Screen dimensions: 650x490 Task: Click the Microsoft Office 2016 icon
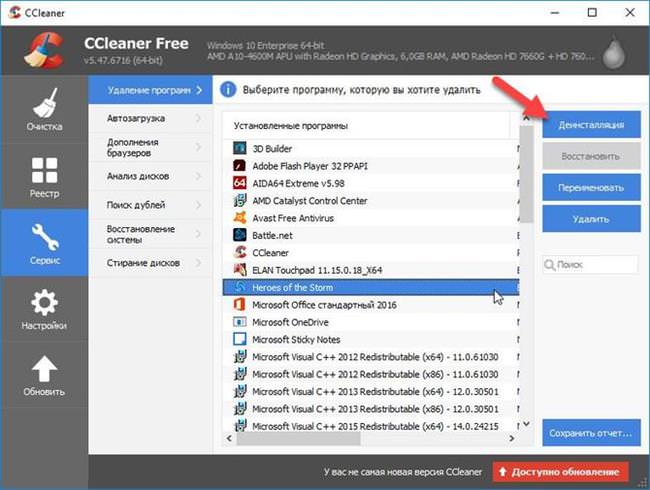click(x=240, y=305)
